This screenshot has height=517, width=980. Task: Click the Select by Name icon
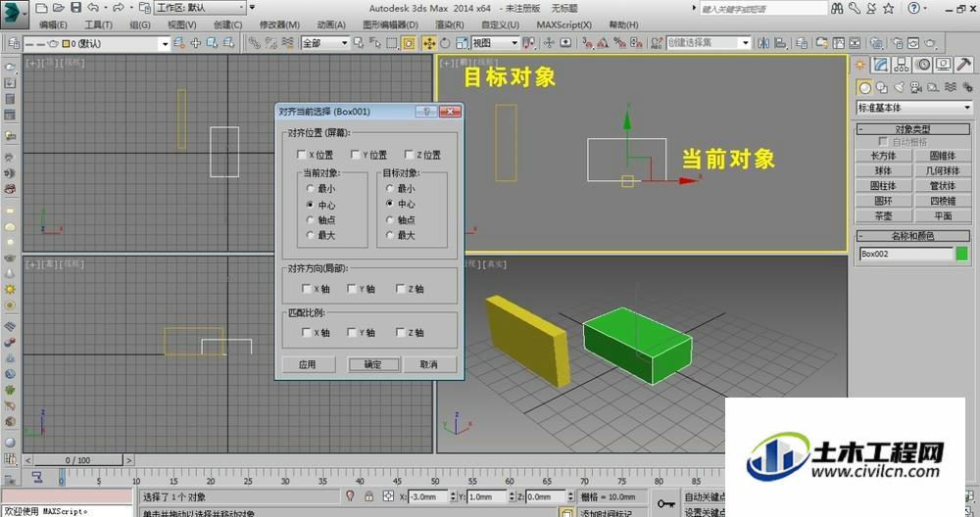(x=375, y=43)
